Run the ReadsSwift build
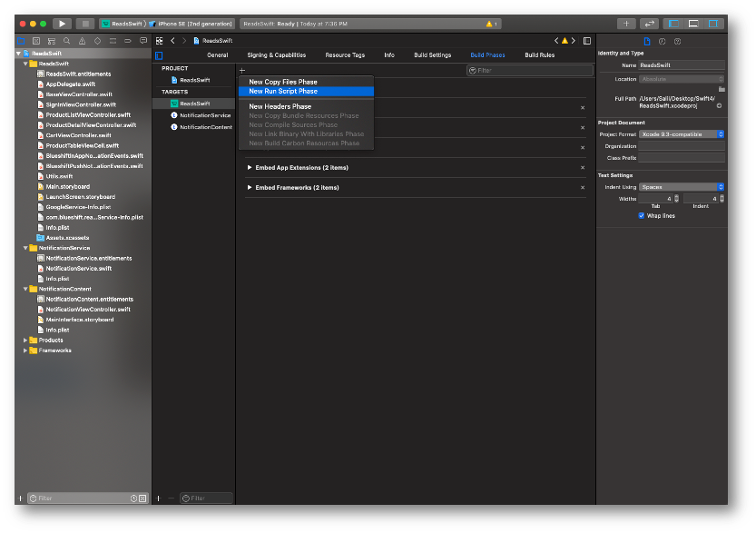756x533 pixels. point(62,24)
